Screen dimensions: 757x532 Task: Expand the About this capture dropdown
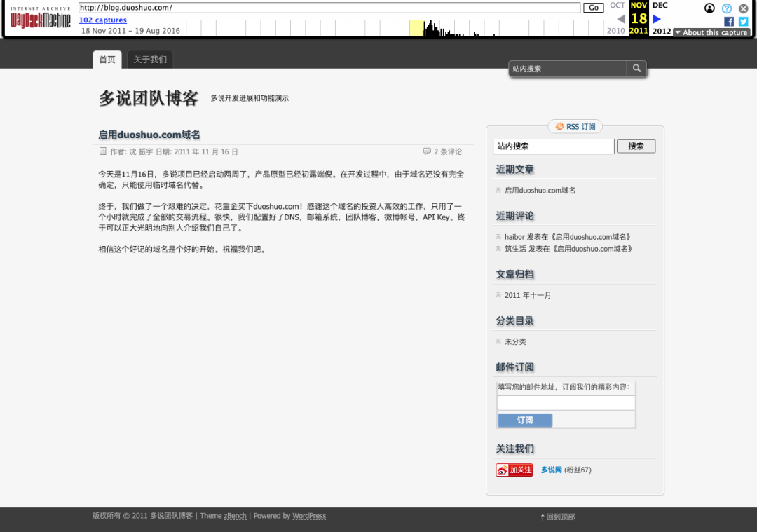coord(711,32)
